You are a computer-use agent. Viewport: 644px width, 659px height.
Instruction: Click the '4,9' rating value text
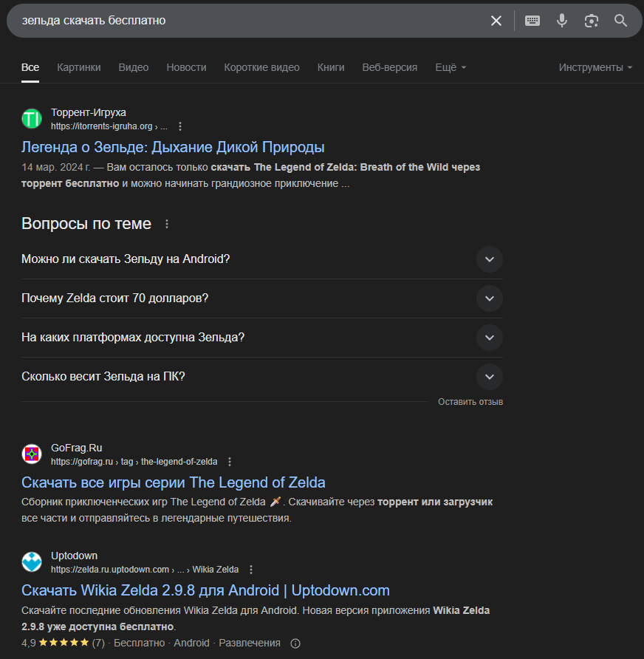click(x=29, y=643)
